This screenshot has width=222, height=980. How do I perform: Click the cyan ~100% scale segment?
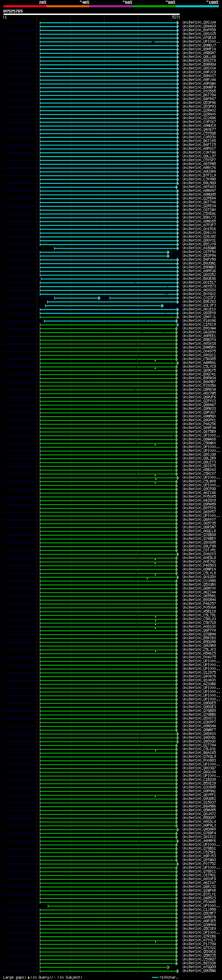[197, 6]
